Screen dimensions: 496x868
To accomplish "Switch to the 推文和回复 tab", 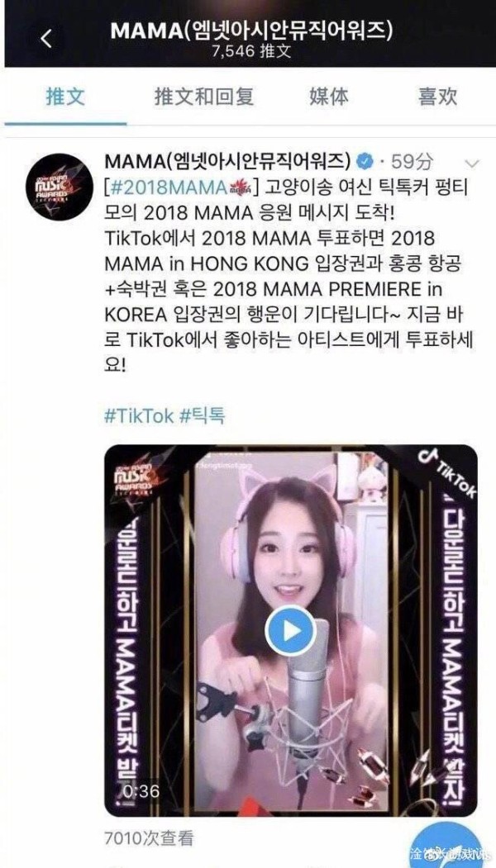I will tap(204, 97).
